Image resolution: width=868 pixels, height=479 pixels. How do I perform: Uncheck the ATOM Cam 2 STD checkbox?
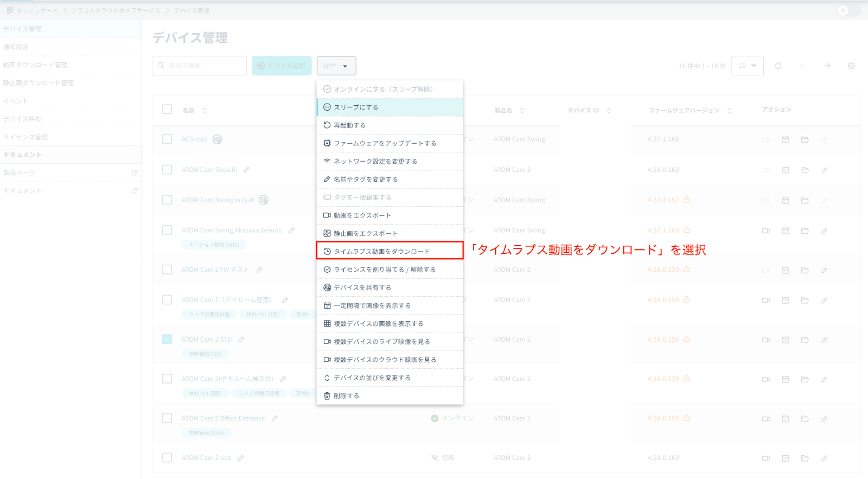coord(167,339)
